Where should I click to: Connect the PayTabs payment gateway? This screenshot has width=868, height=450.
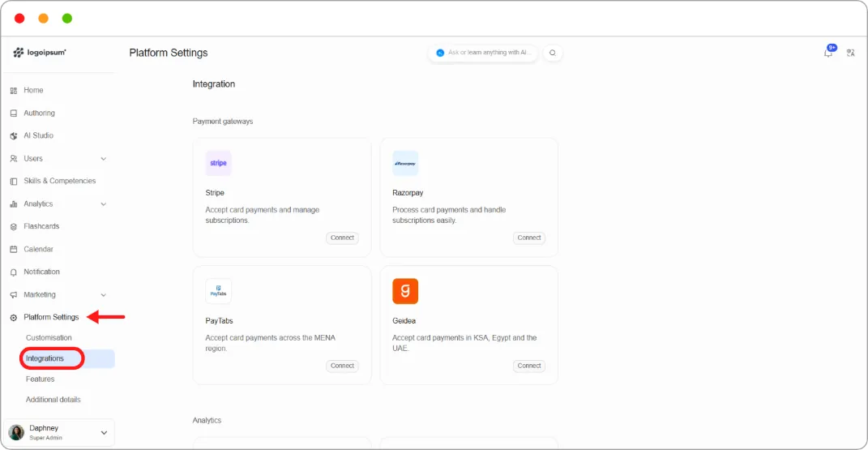342,366
